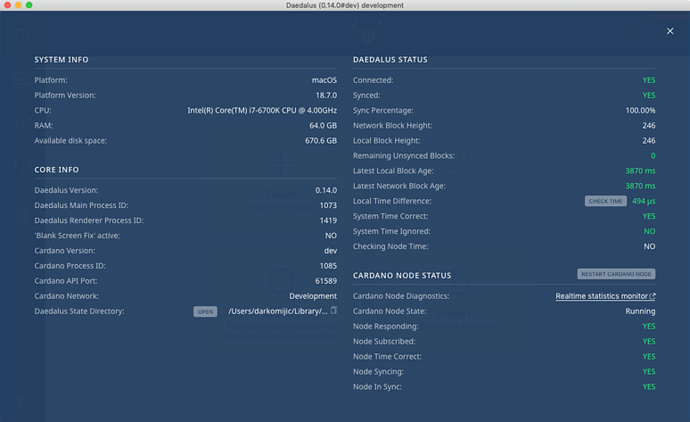Click the Node In Sync value YES
This screenshot has height=422, width=690.
coord(649,387)
